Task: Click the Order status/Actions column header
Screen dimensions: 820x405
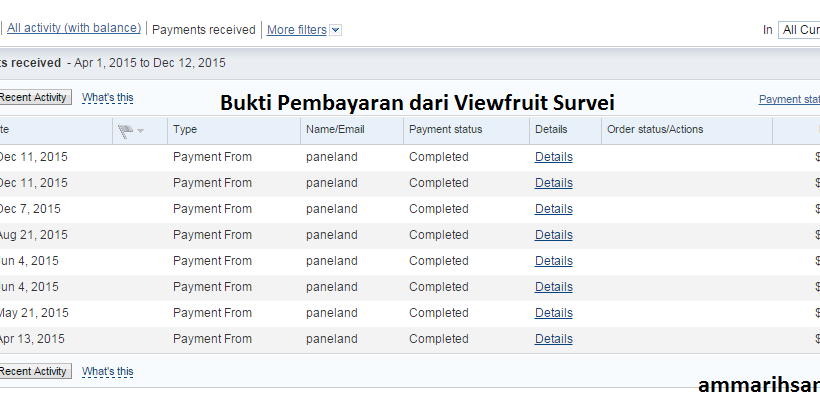Action: coord(655,130)
